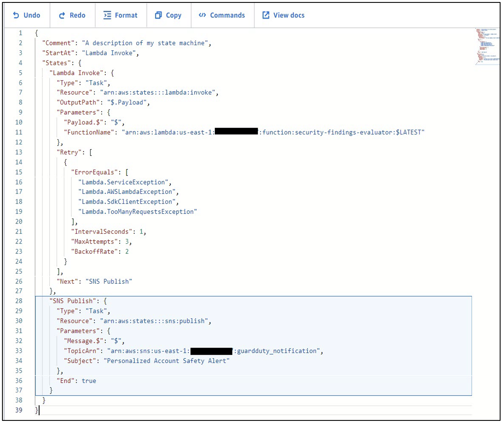Click the "TopicArn" key text

pos(82,351)
